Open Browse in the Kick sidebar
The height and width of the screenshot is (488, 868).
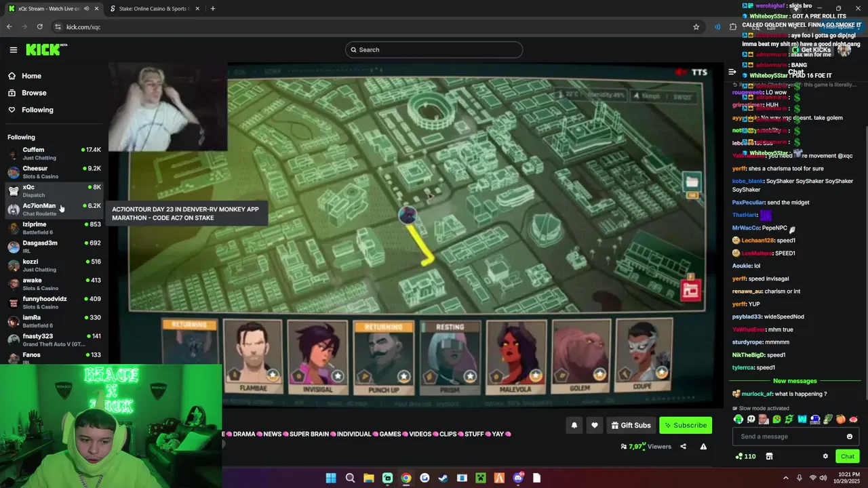point(34,93)
